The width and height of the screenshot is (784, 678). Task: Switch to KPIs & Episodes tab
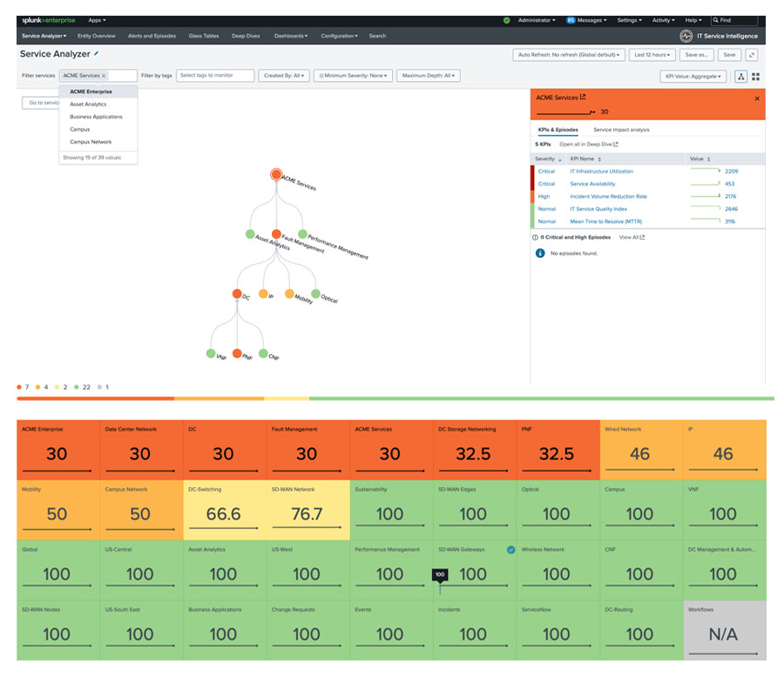558,130
